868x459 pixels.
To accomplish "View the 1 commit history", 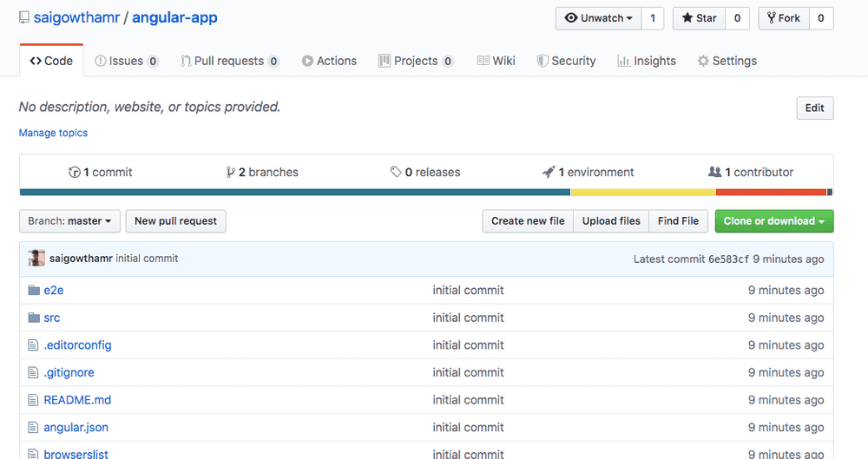I will click(100, 172).
